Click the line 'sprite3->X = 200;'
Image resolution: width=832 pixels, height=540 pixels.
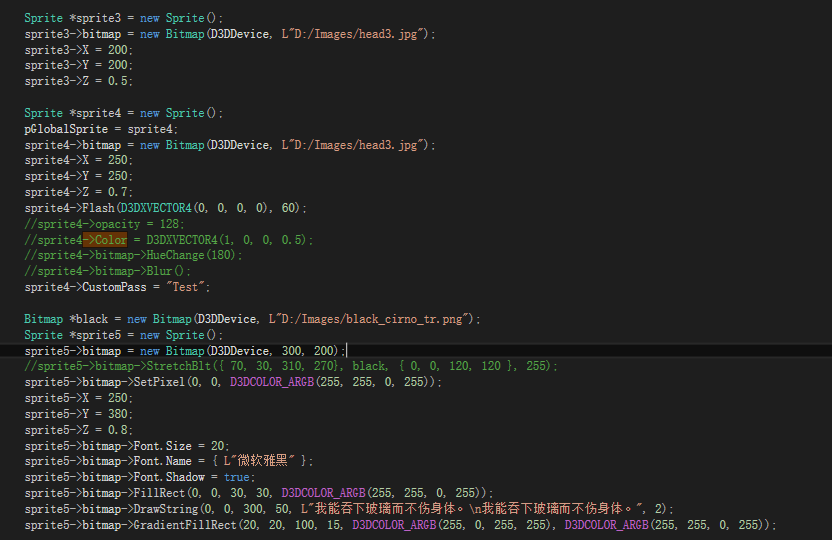(x=79, y=50)
